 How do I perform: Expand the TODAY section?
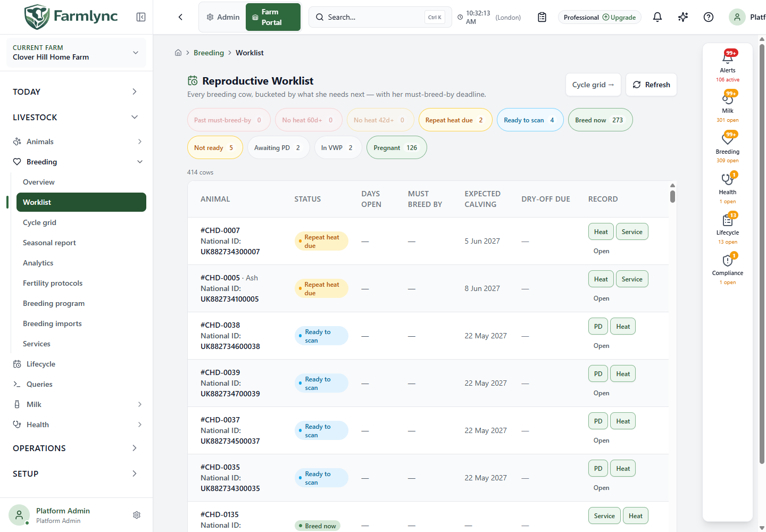pyautogui.click(x=76, y=92)
